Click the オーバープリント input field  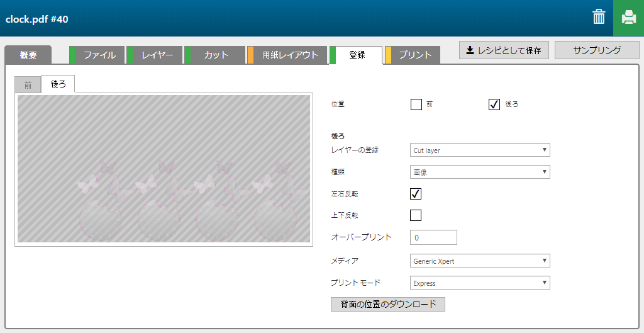tap(433, 237)
